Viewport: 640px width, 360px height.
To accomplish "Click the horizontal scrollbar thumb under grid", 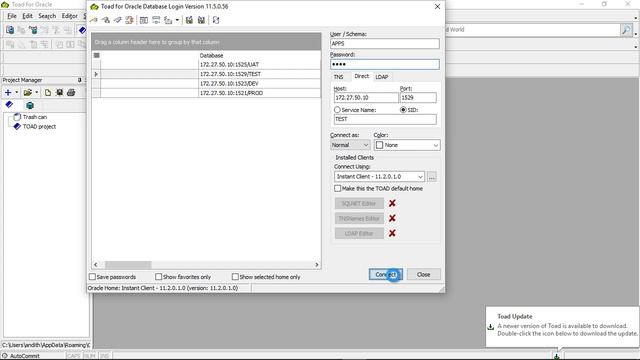I will 128,264.
